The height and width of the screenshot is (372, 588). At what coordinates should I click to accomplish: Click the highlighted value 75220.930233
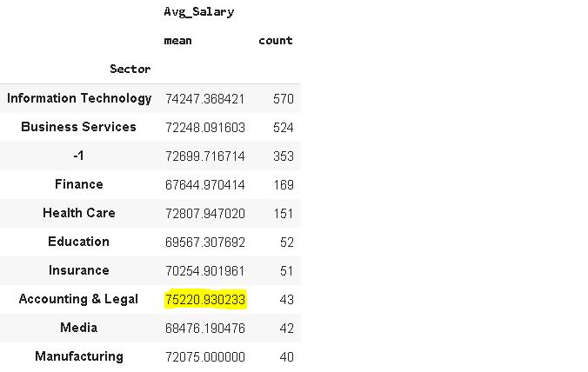coord(205,300)
